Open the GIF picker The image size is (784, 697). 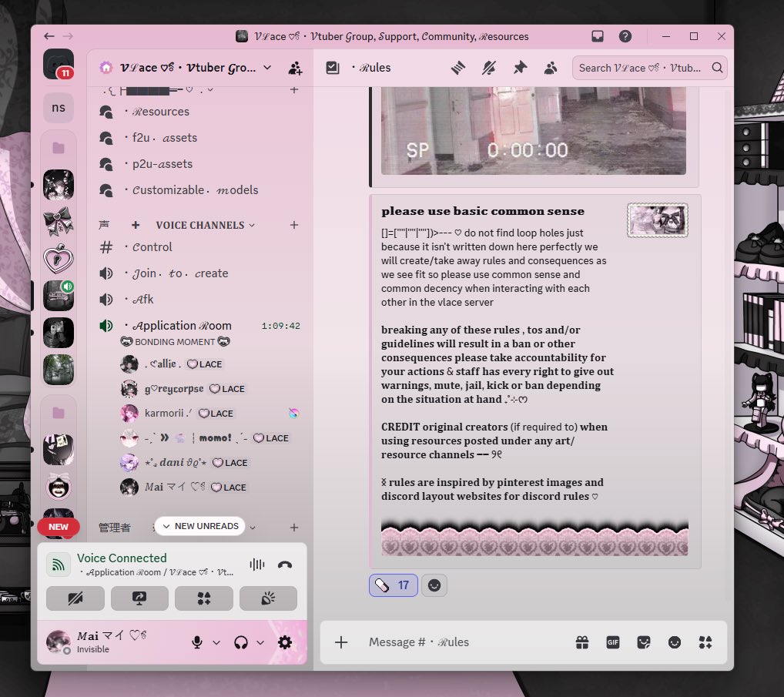click(613, 642)
